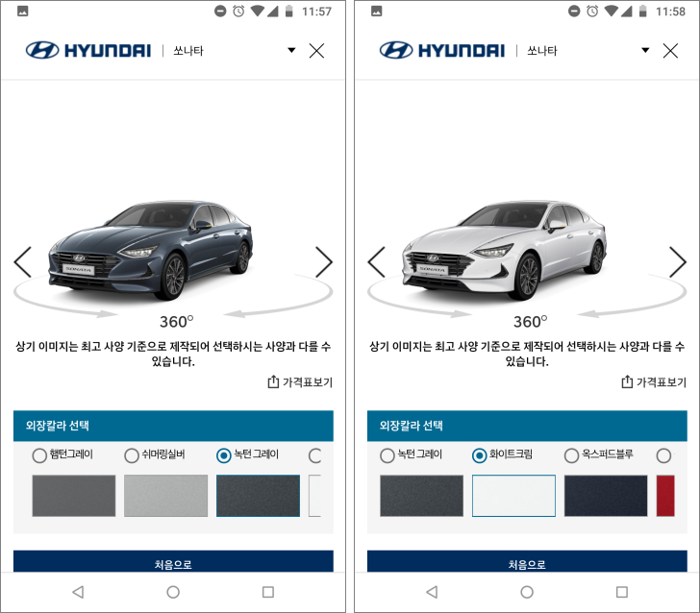Close the right phone's car viewer with X
Viewport: 700px width, 613px height.
[670, 51]
